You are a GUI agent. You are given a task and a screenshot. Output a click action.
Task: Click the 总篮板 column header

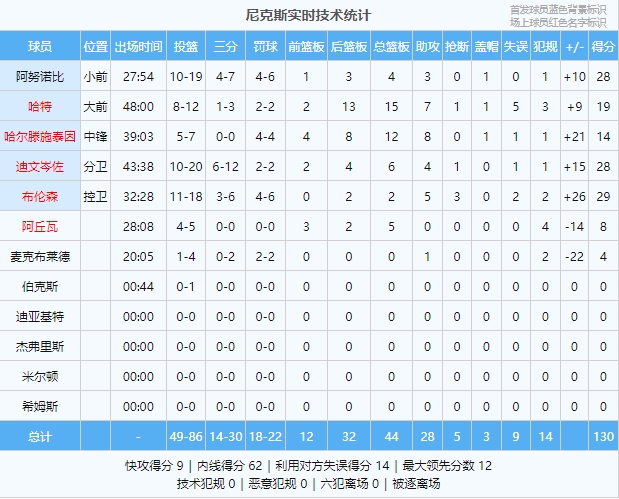click(391, 46)
